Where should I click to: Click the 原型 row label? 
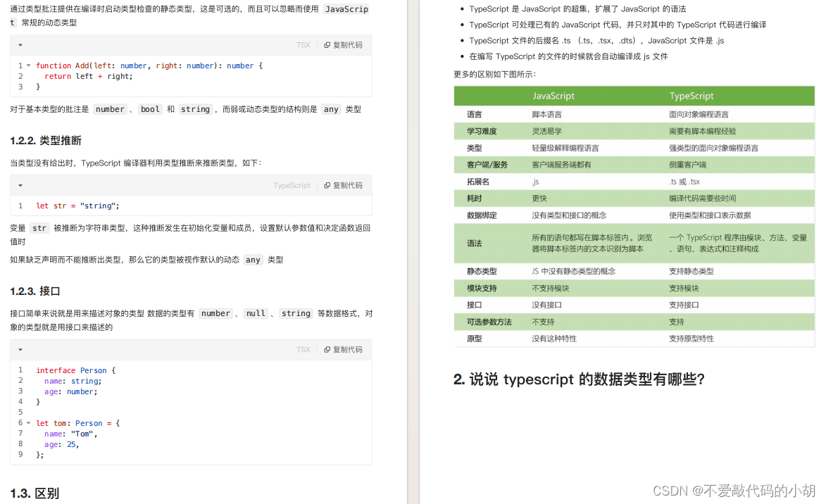click(474, 339)
